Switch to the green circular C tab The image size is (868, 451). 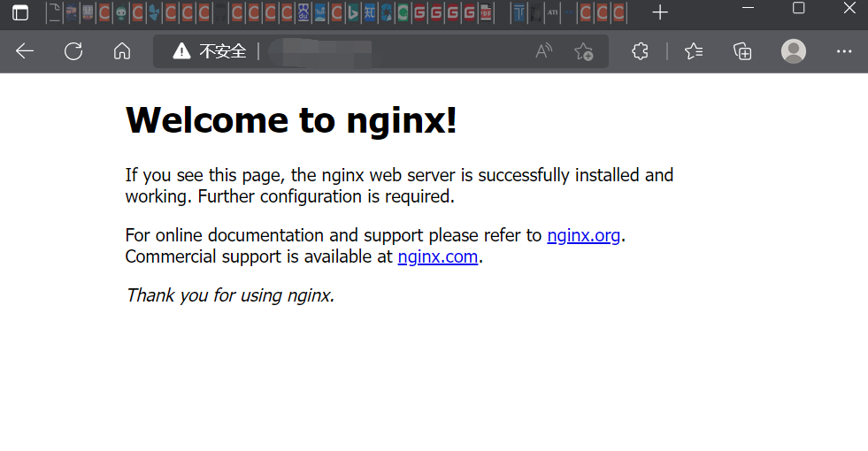coord(403,12)
